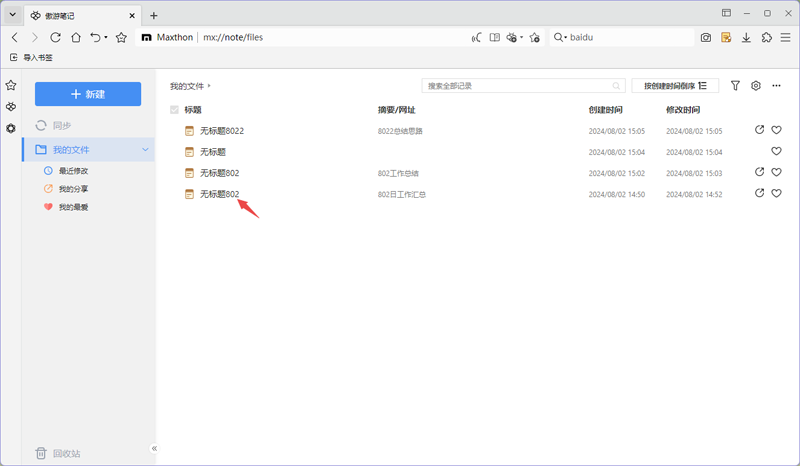Reload the page with refresh icon
Screen dimensions: 800x466
point(56,37)
